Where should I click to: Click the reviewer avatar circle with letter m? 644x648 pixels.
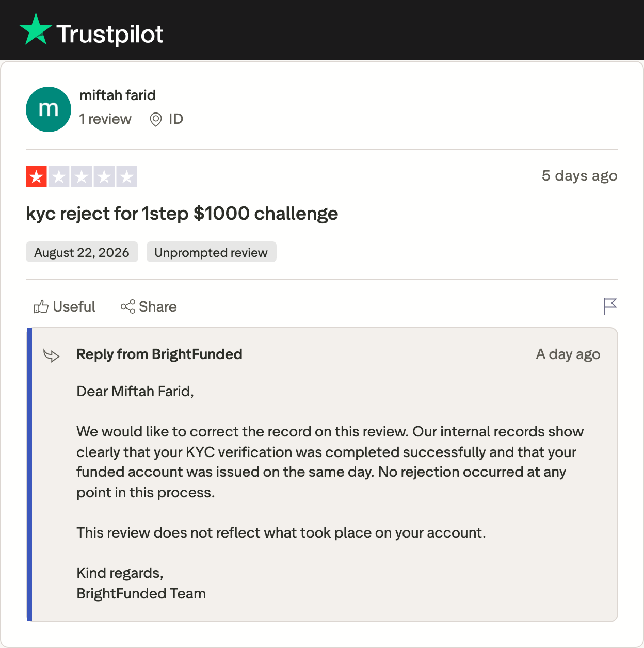(x=49, y=109)
